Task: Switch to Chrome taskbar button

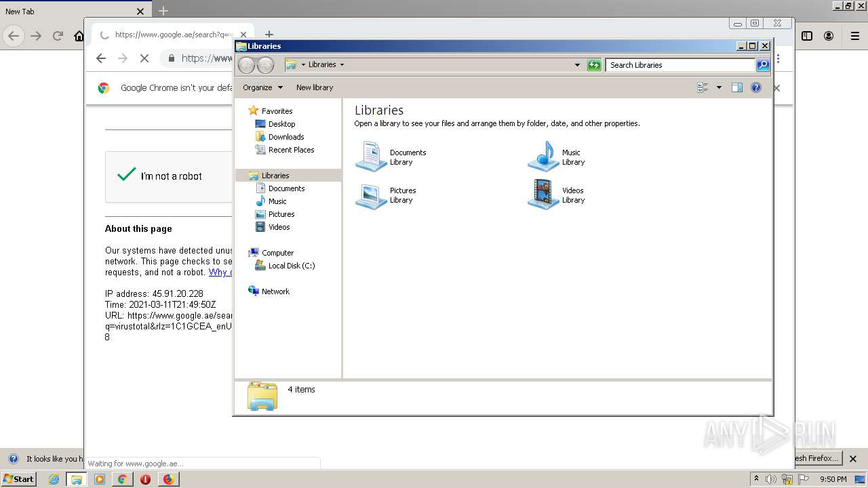Action: pos(123,479)
